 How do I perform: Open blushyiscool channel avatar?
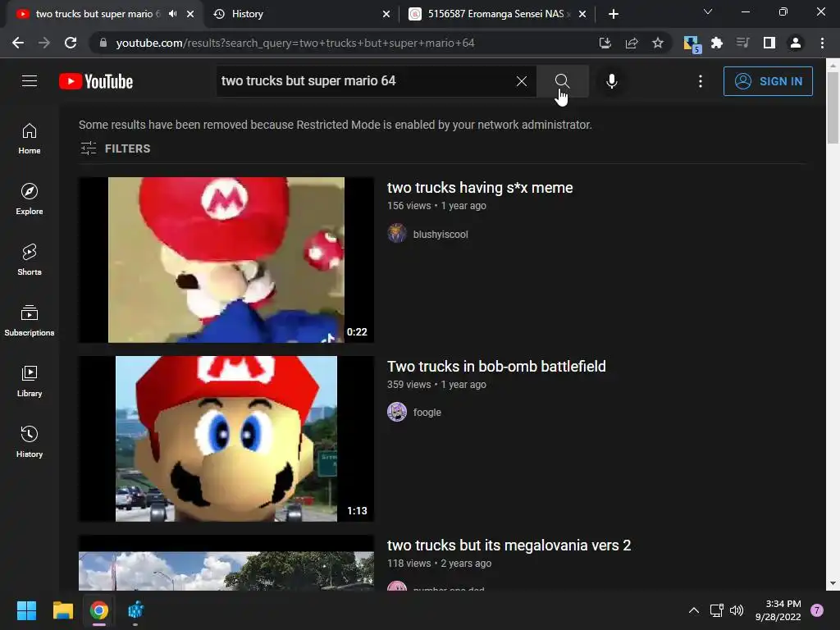pos(397,234)
